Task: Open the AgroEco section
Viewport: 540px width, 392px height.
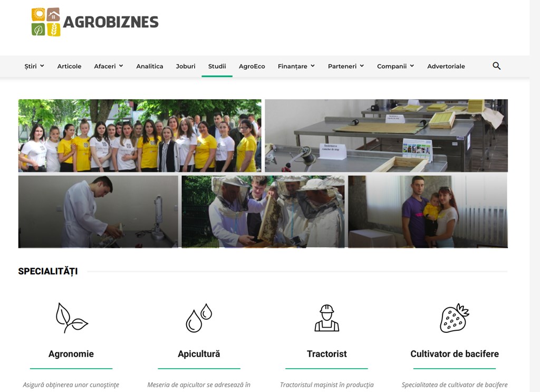Action: point(252,66)
